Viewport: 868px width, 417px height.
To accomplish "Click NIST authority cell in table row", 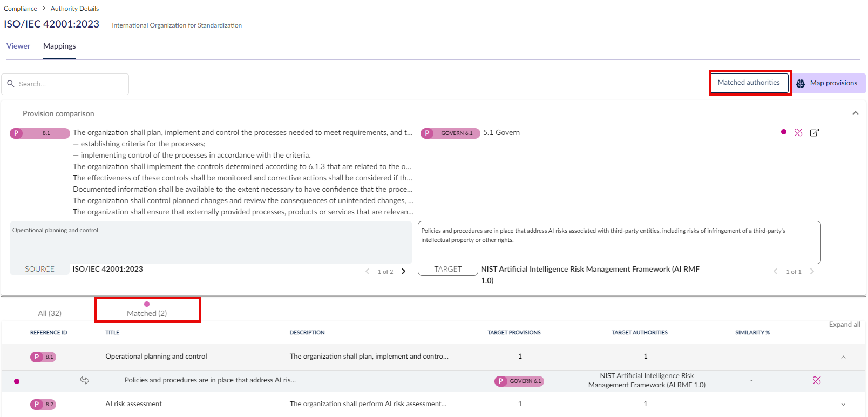I will click(647, 380).
